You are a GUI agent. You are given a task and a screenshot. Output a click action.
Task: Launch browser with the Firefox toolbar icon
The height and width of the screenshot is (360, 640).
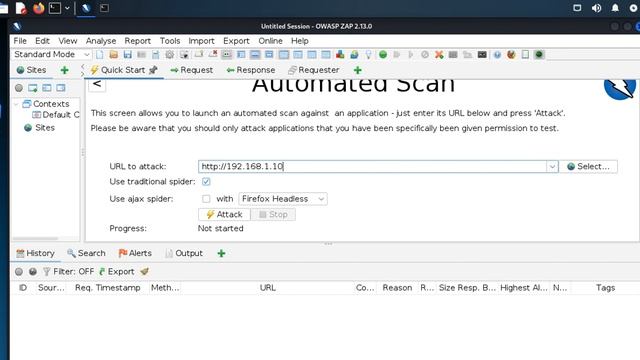tap(511, 54)
